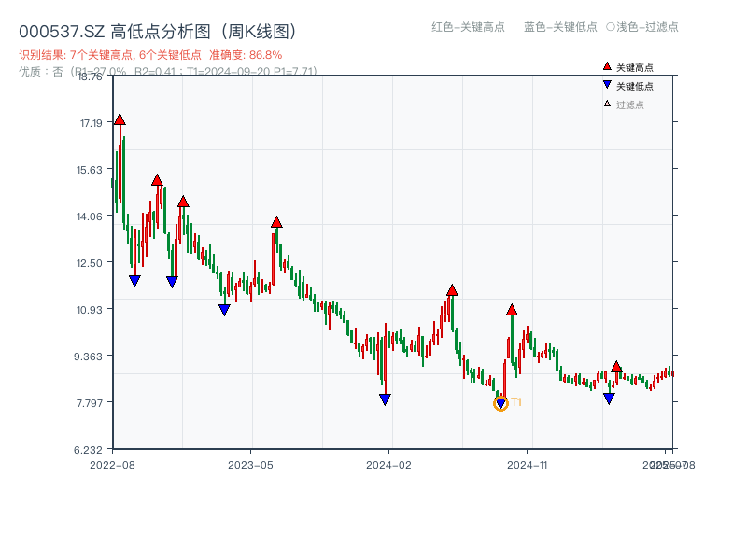747x560 pixels.
Task: Click the orange T1 circle marker on the chart
Action: coord(500,403)
